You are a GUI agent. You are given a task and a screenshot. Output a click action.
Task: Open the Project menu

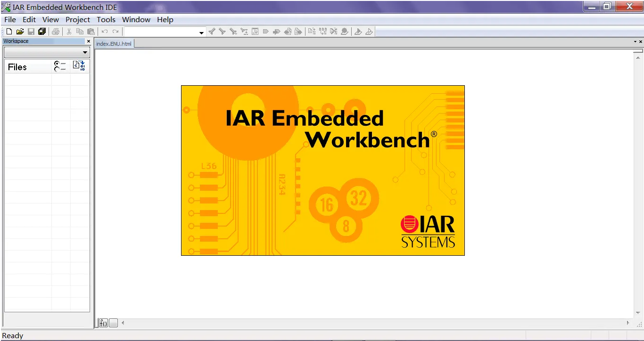tap(78, 19)
